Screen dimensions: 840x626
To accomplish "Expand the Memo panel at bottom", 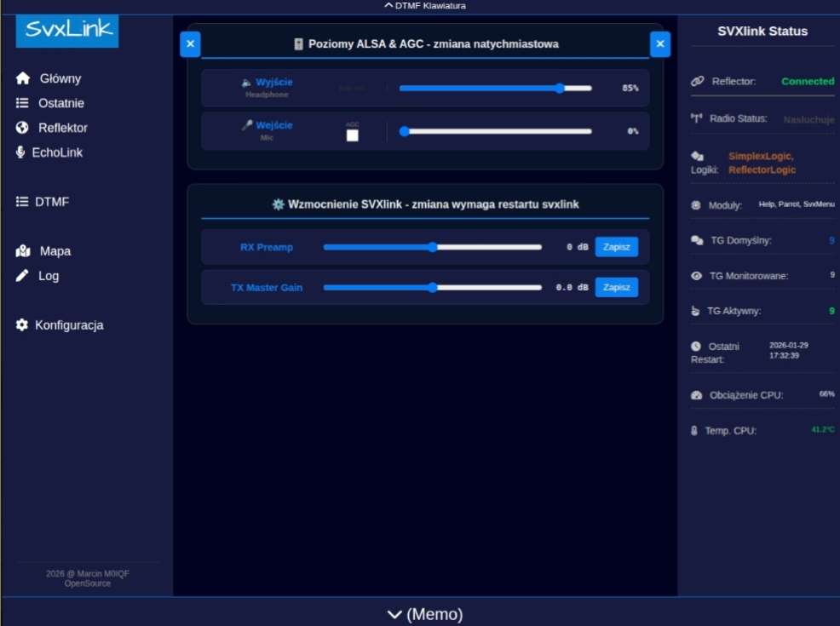I will click(x=424, y=614).
